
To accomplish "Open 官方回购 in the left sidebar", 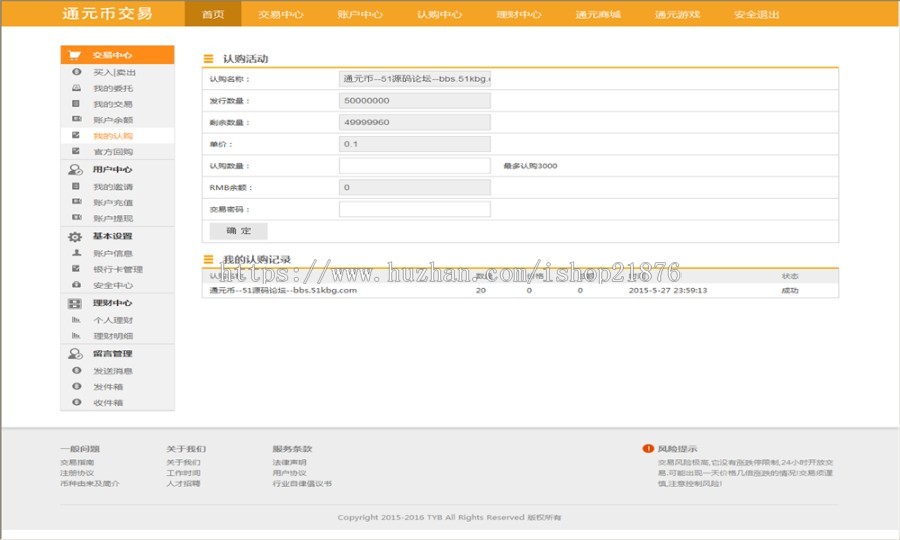I will click(113, 152).
